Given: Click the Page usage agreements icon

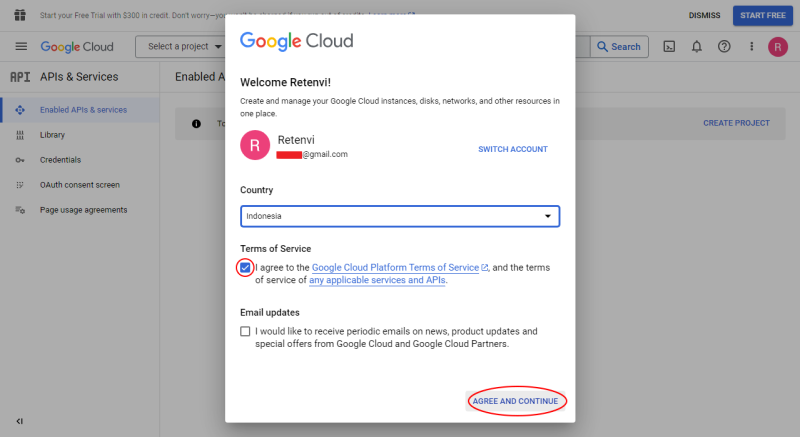Looking at the screenshot, I should pos(20,210).
